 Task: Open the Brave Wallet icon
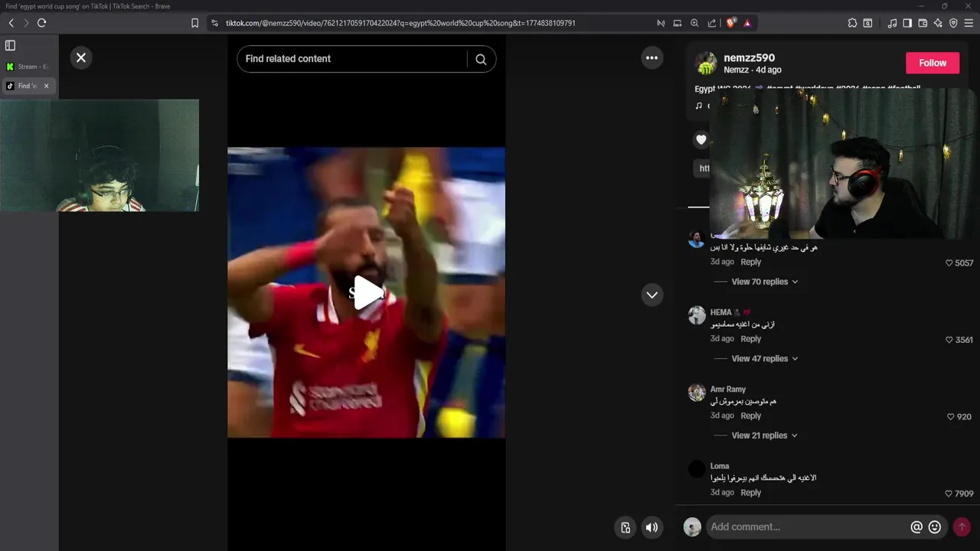click(923, 23)
